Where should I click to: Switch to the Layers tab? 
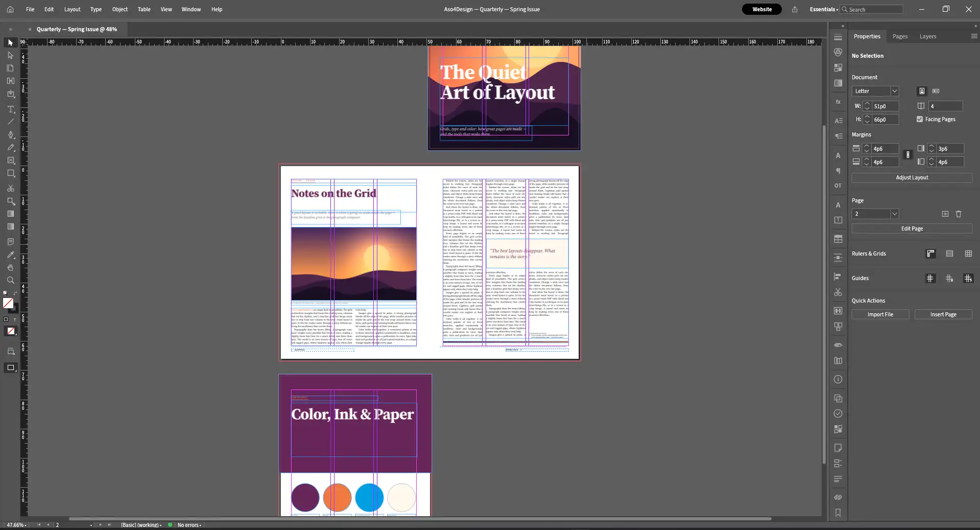click(x=928, y=36)
